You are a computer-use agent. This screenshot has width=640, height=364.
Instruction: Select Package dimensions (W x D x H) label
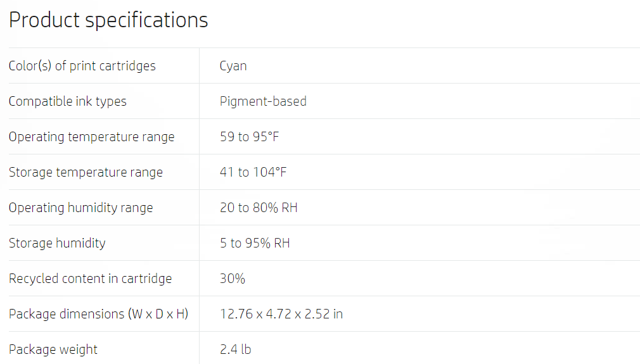point(98,314)
